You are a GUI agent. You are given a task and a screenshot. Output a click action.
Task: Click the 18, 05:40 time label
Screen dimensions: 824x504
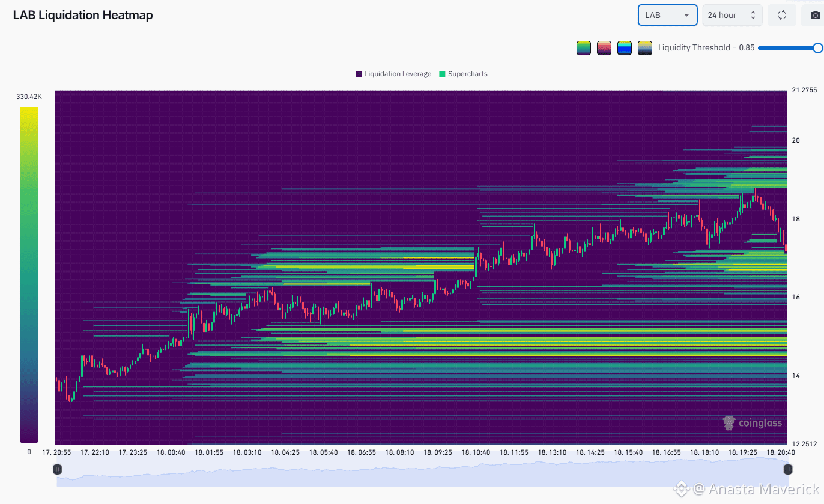324,452
